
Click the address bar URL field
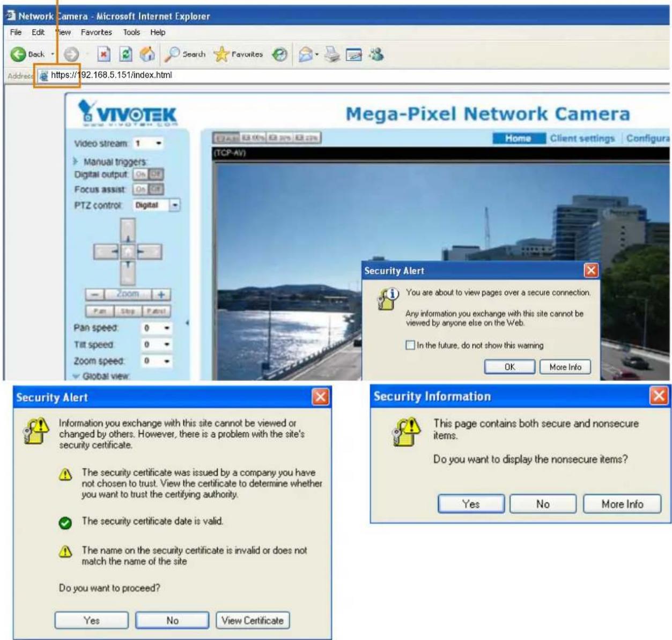tap(354, 75)
